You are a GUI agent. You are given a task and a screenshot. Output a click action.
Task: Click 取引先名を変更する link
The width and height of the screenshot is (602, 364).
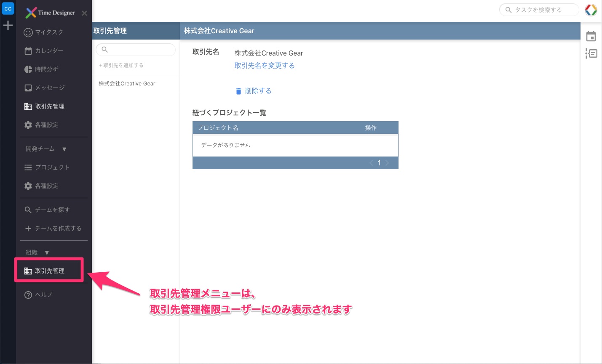point(265,66)
